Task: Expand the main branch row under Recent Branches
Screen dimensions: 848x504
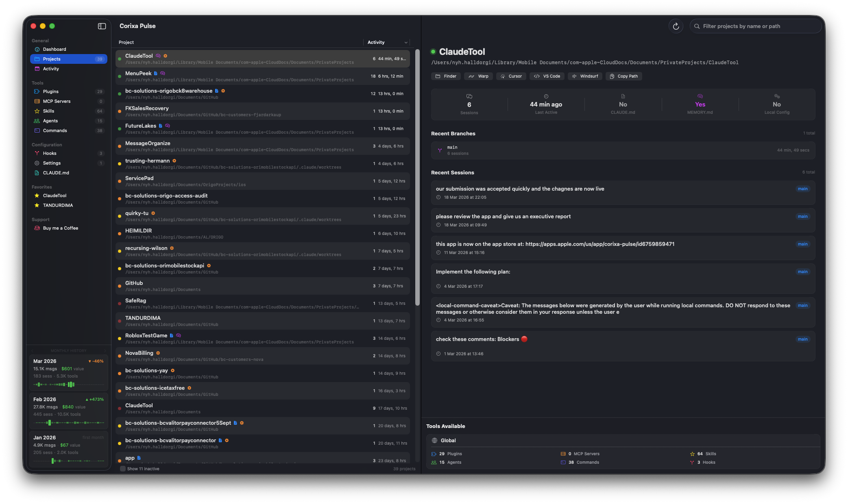Action: click(x=622, y=150)
